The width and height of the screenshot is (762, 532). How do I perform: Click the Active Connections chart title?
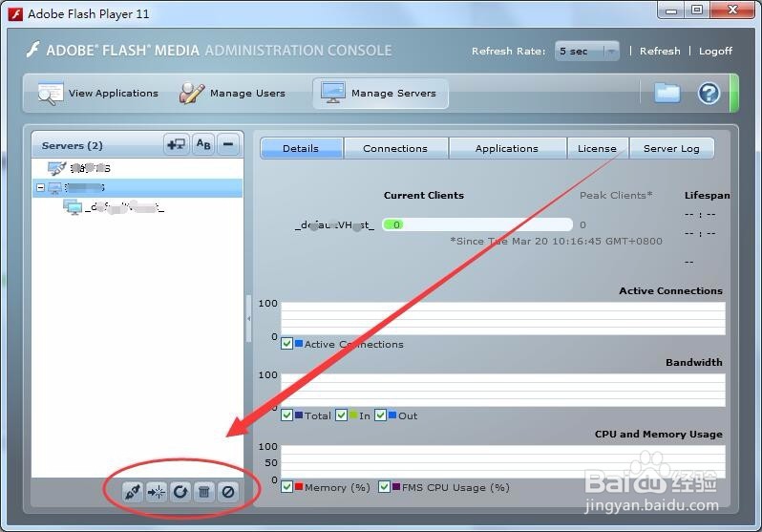tap(670, 290)
